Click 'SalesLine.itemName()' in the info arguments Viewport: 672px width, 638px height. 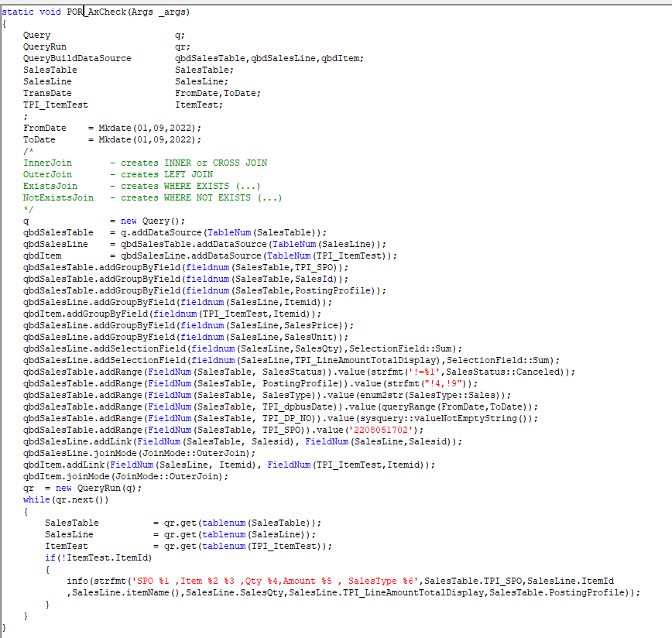[x=126, y=592]
